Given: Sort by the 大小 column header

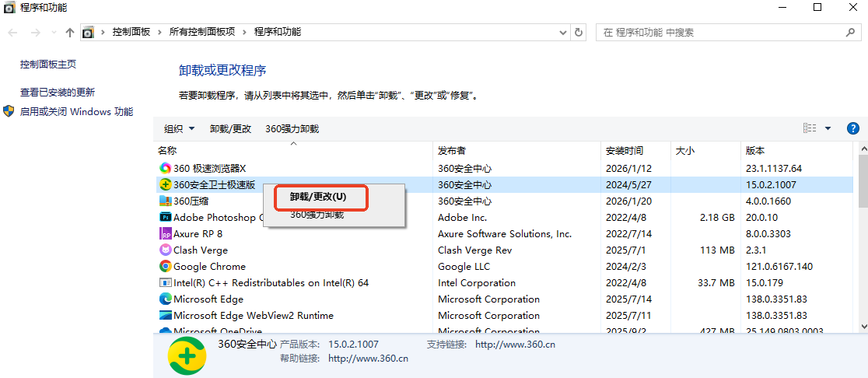Looking at the screenshot, I should click(705, 151).
